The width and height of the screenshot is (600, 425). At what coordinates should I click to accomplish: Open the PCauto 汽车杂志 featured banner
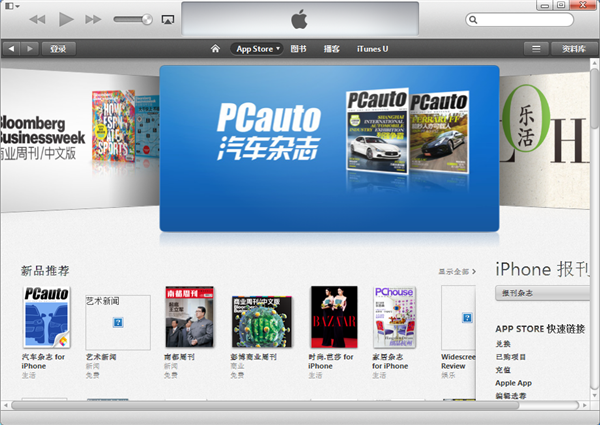click(329, 148)
